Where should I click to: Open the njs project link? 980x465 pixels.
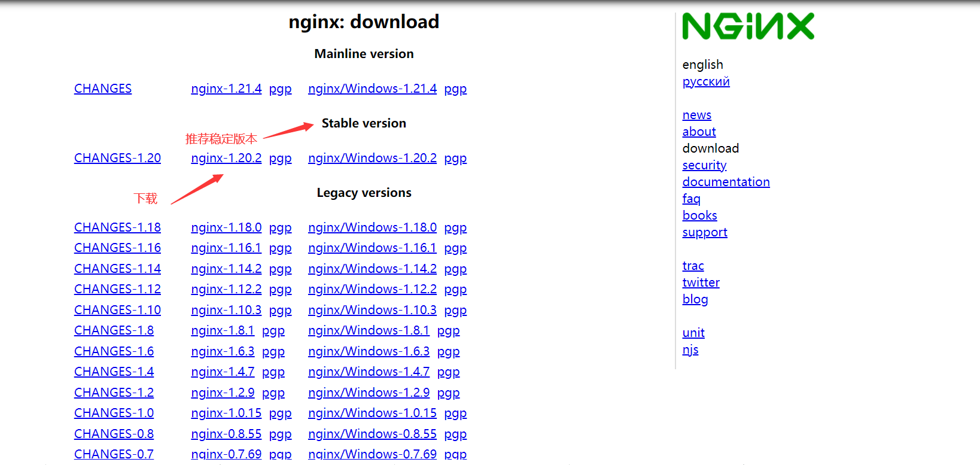point(690,349)
